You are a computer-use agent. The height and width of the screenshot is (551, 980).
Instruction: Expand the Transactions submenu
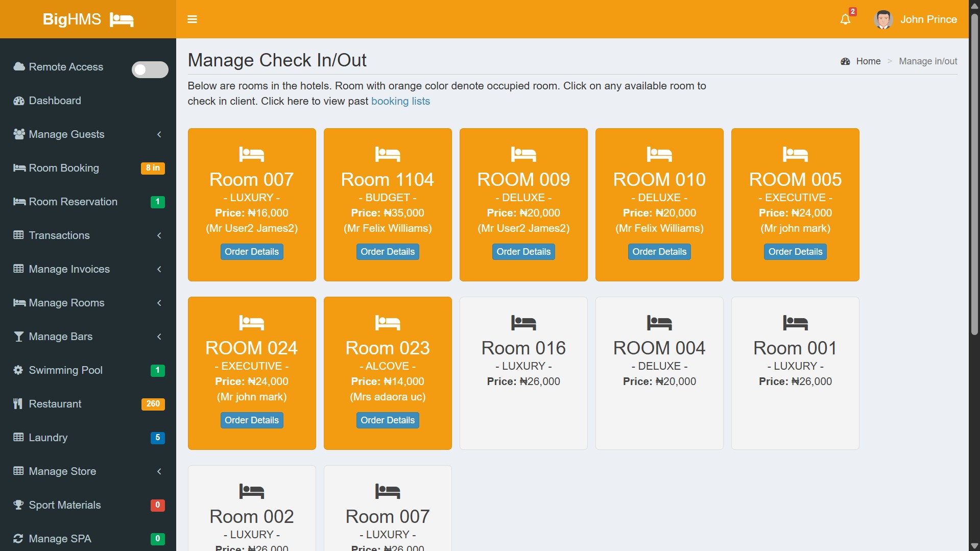pos(59,235)
